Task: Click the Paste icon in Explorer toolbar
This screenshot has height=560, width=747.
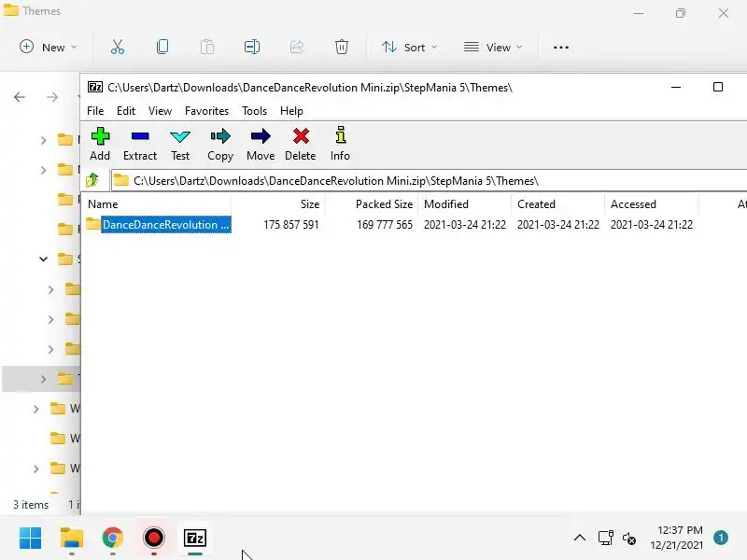Action: (207, 48)
